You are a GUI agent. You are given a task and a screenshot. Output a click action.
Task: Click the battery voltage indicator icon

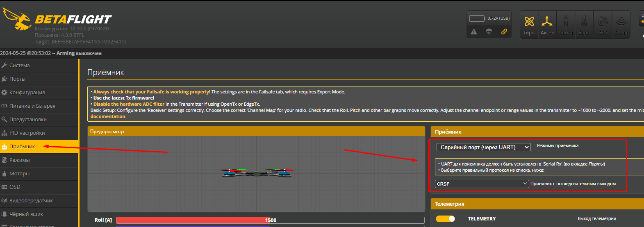coord(477,18)
